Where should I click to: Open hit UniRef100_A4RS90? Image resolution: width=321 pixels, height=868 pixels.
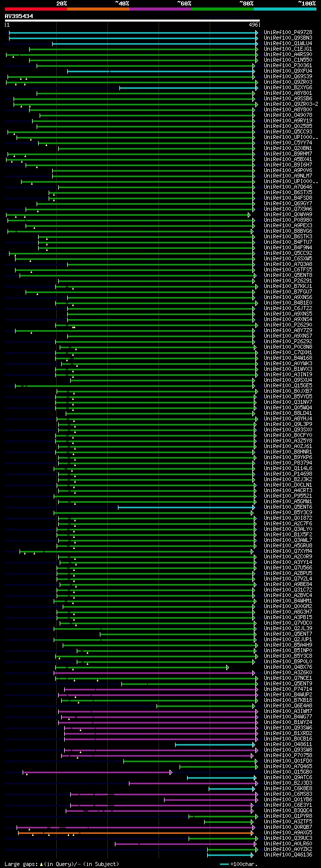pyautogui.click(x=288, y=54)
